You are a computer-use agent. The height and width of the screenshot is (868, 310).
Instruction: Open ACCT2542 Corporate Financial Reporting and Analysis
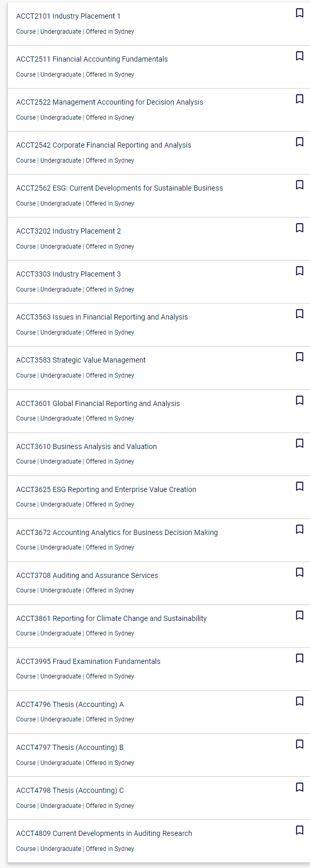pos(104,145)
